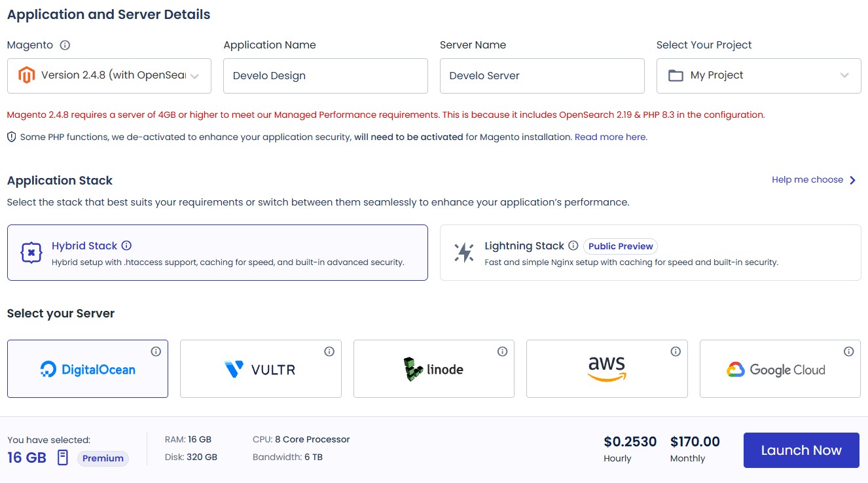Open the Read more here link
868x483 pixels.
point(610,137)
